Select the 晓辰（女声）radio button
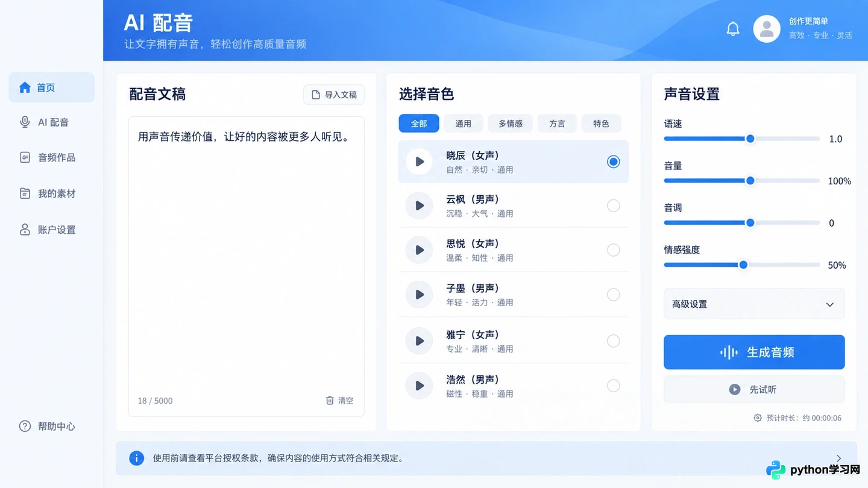 pos(613,161)
